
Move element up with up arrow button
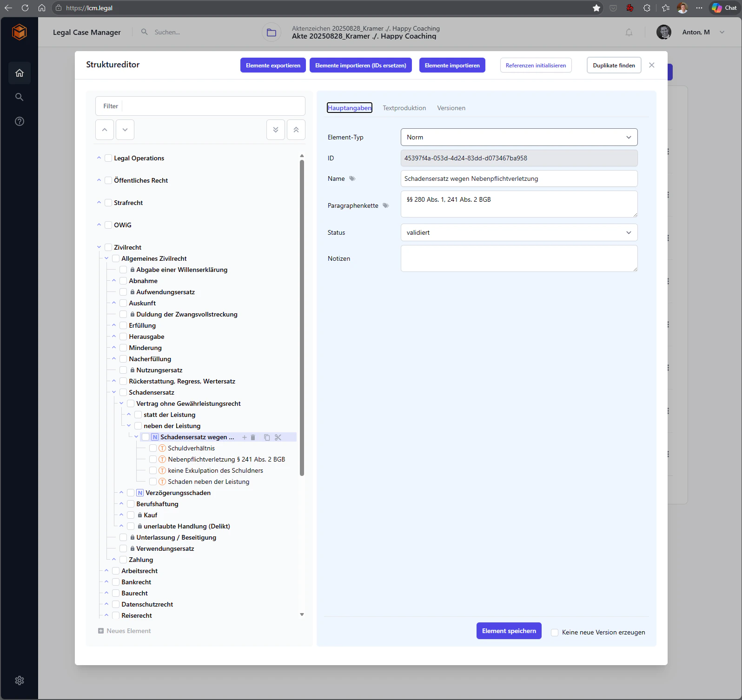(105, 130)
